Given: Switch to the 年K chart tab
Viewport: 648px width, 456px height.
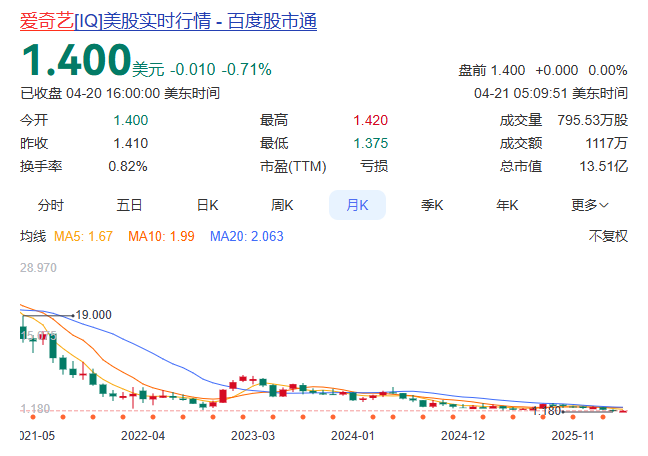Looking at the screenshot, I should pyautogui.click(x=507, y=205).
